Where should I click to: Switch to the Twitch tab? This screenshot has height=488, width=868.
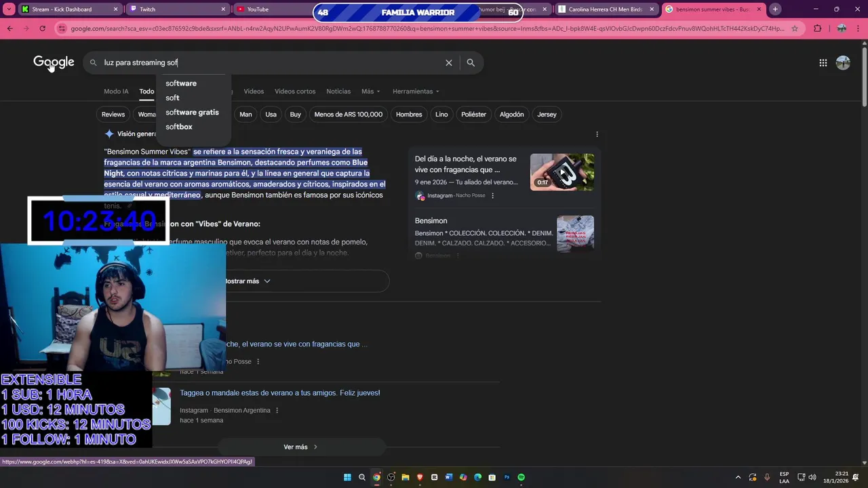(178, 9)
